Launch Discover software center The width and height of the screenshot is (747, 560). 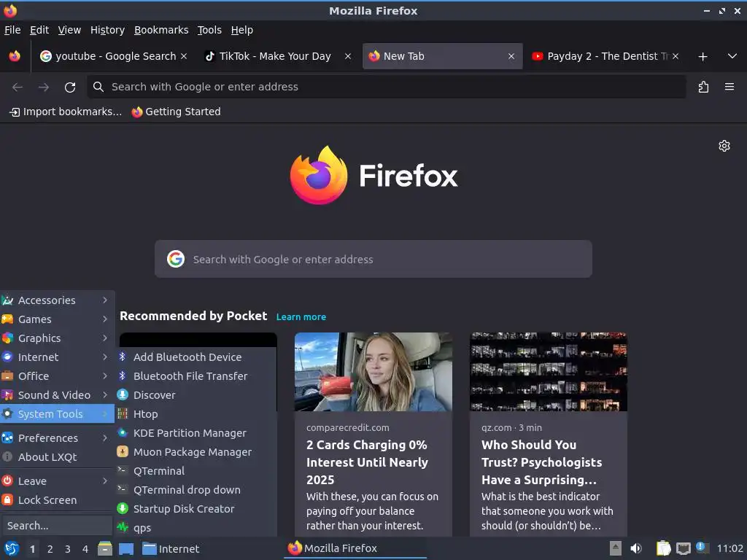pos(196,395)
